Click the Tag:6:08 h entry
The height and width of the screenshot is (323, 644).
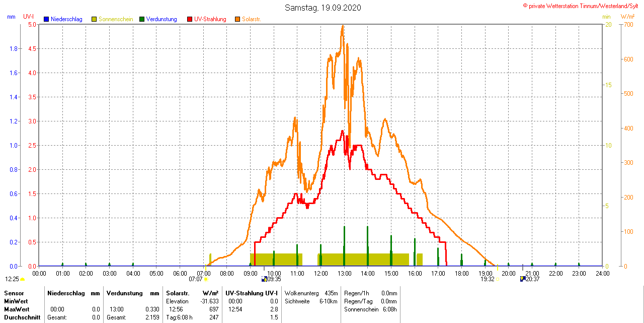[179, 317]
